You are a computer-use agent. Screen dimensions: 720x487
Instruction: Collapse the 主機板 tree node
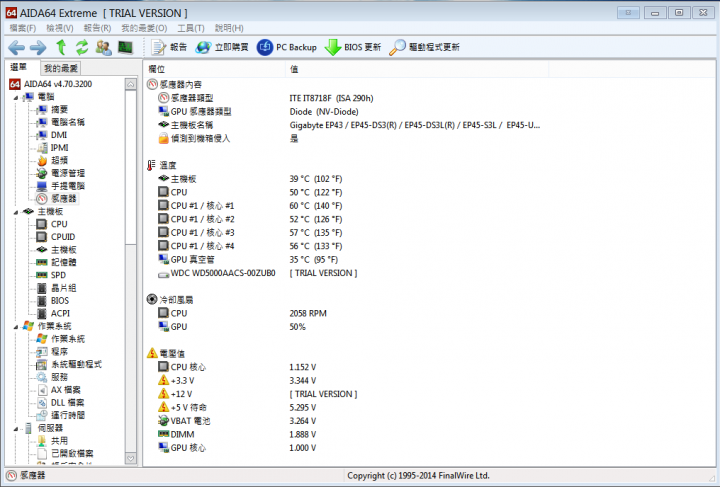coord(16,212)
